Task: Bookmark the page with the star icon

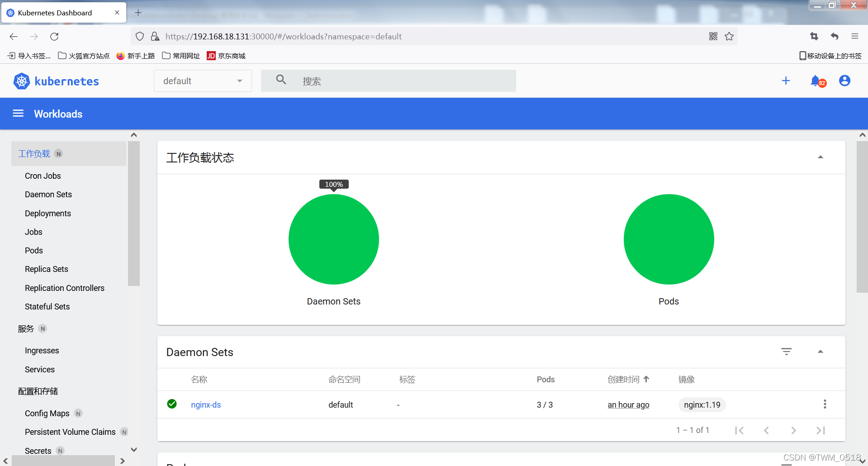Action: (729, 36)
